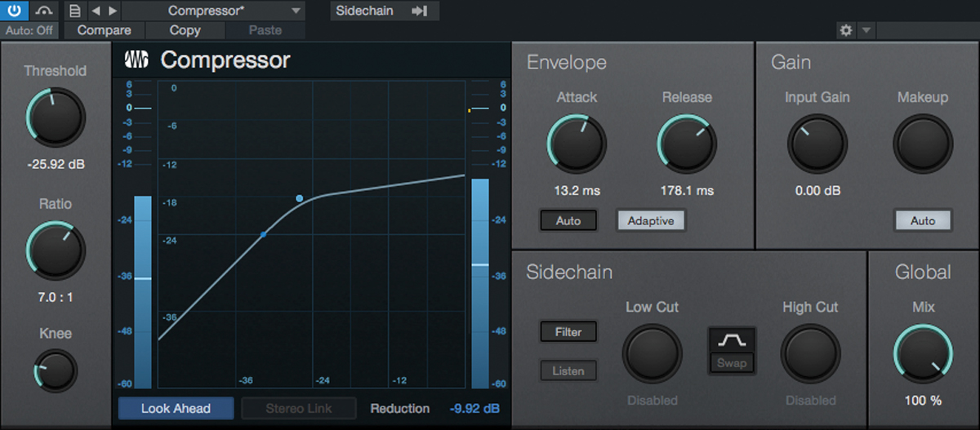980x430 pixels.
Task: Click the Ratio knob
Action: tap(56, 250)
